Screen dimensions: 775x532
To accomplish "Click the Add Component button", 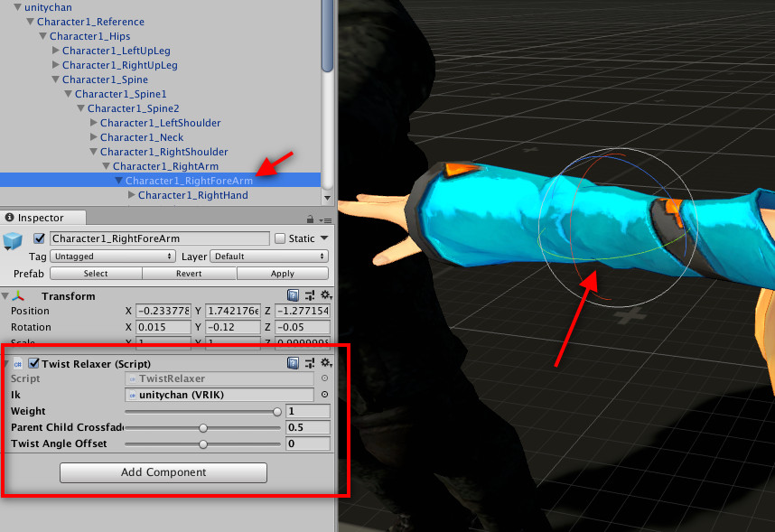I will click(163, 472).
